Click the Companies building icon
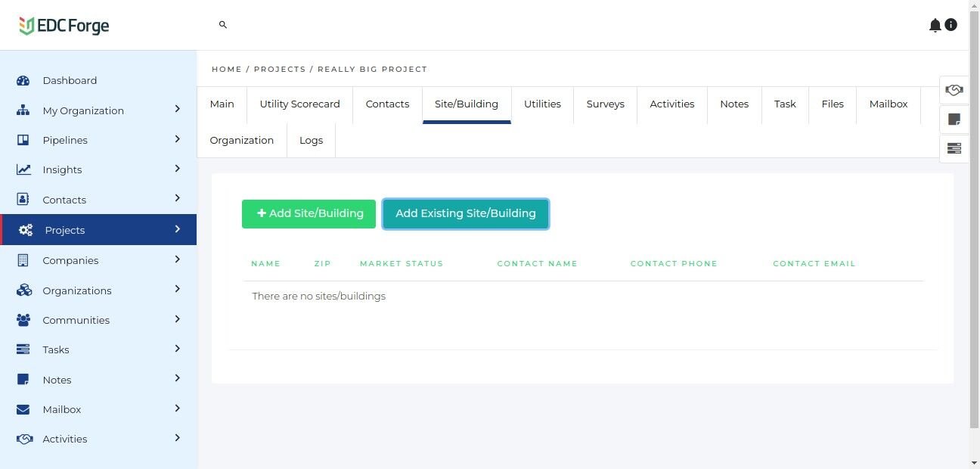This screenshot has height=469, width=980. [x=23, y=260]
